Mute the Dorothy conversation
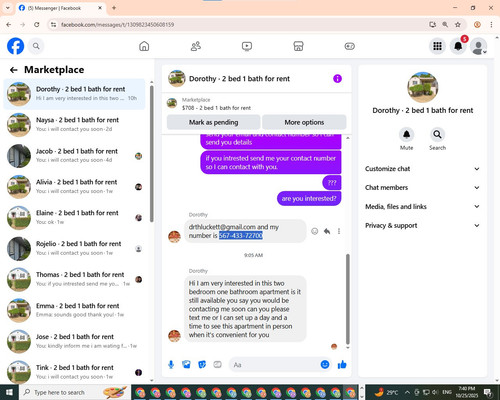This screenshot has width=500, height=400. tap(406, 134)
